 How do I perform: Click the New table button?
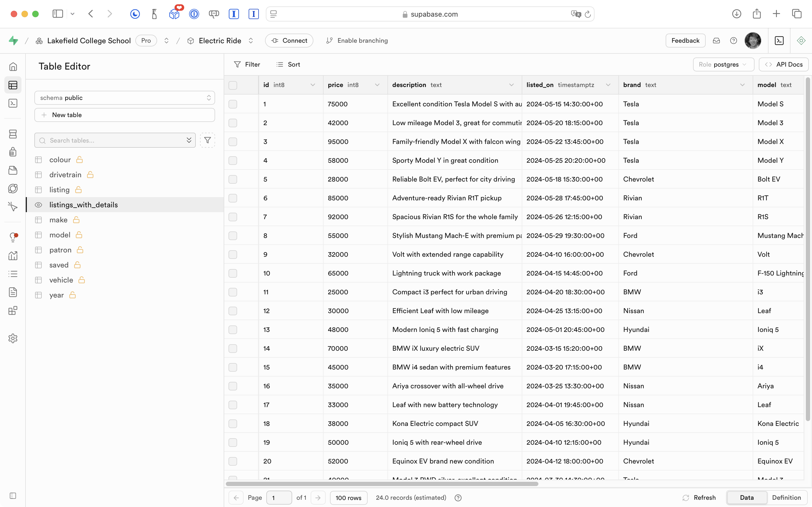(x=124, y=115)
